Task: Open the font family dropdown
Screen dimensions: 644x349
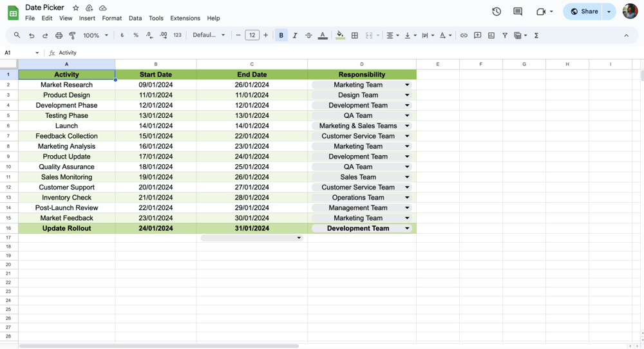Action: point(209,35)
